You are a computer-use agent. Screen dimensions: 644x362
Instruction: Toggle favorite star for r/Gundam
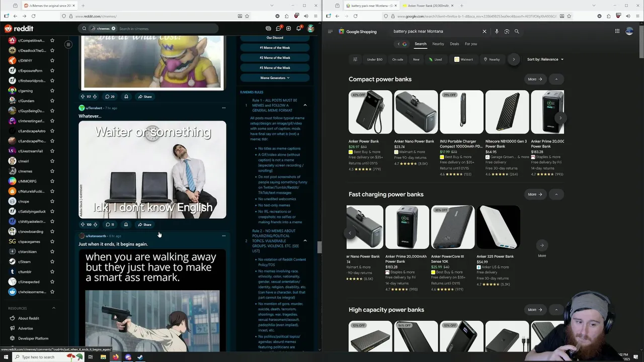(x=52, y=101)
